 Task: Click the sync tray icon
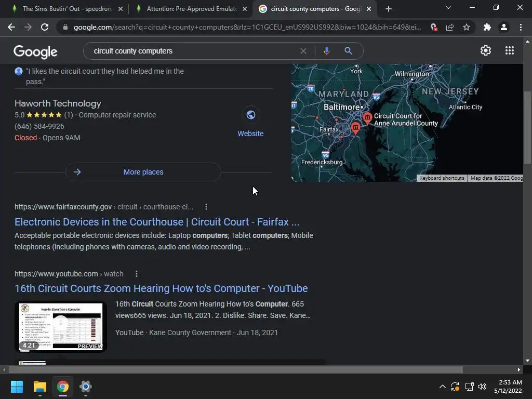pyautogui.click(x=455, y=387)
